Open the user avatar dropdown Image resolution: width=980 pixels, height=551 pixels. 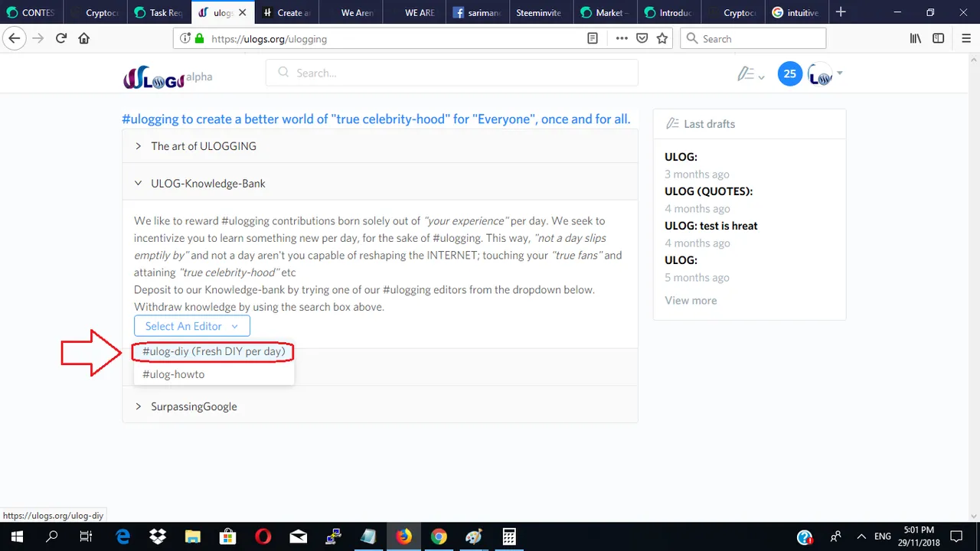[x=825, y=74]
